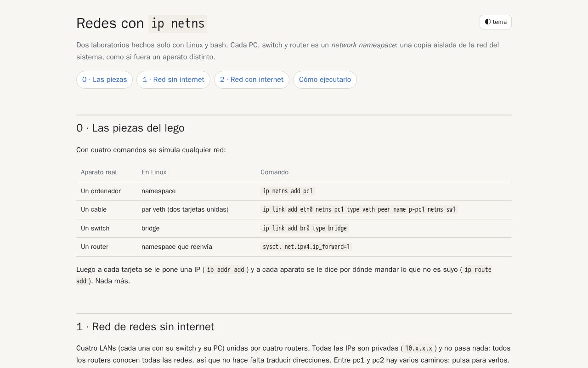Image resolution: width=588 pixels, height=368 pixels.
Task: Click the "namespace que reenvía" cell
Action: pos(177,247)
